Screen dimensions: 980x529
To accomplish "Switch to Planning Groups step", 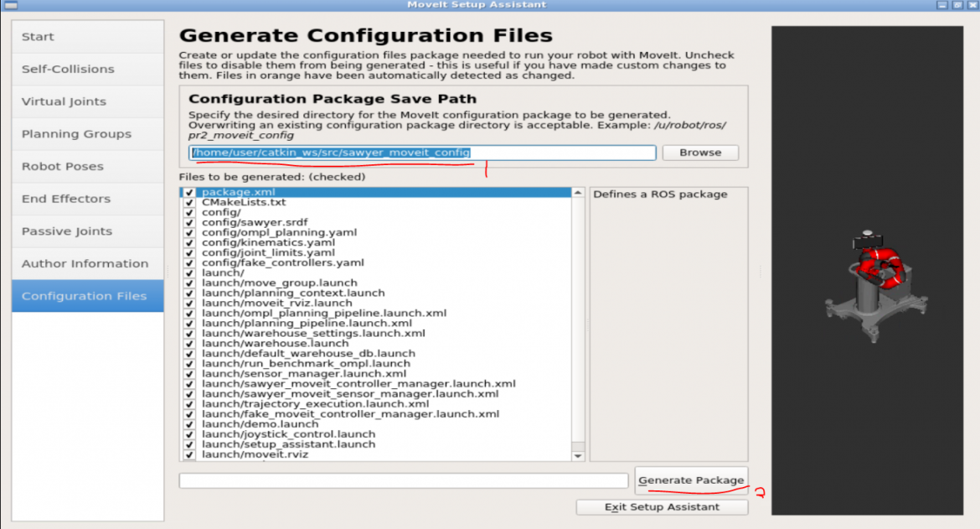I will pos(87,134).
